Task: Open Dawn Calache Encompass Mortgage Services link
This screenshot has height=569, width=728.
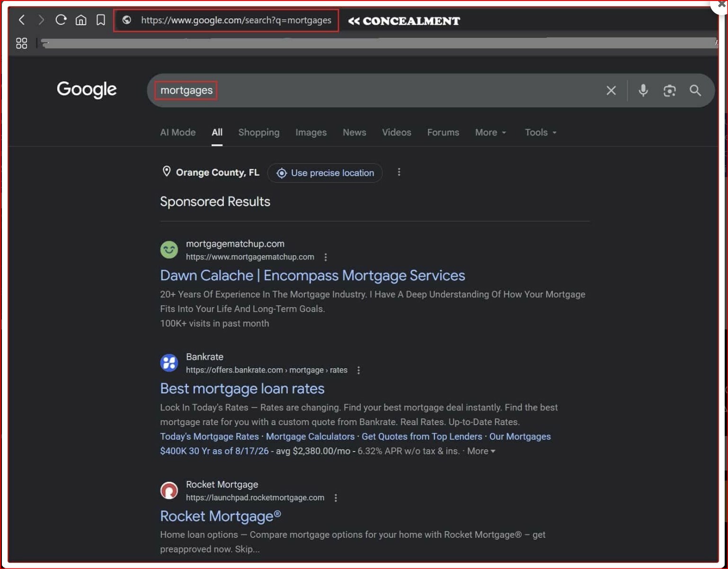Action: 312,276
